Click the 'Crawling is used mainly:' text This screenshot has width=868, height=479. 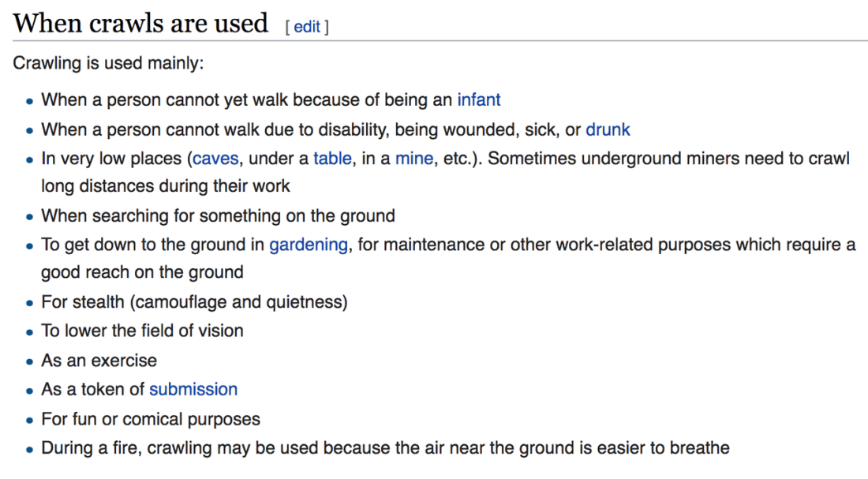(x=109, y=63)
